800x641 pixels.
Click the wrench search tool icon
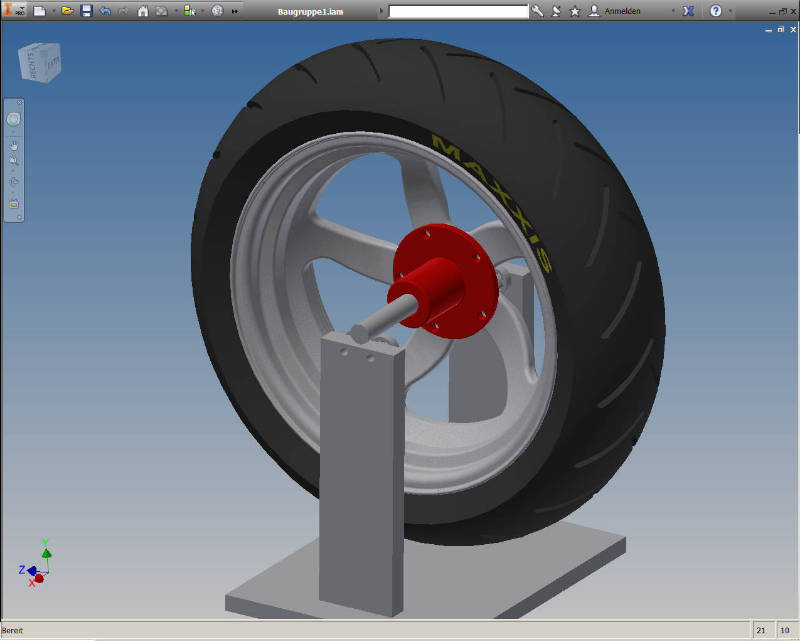click(537, 11)
